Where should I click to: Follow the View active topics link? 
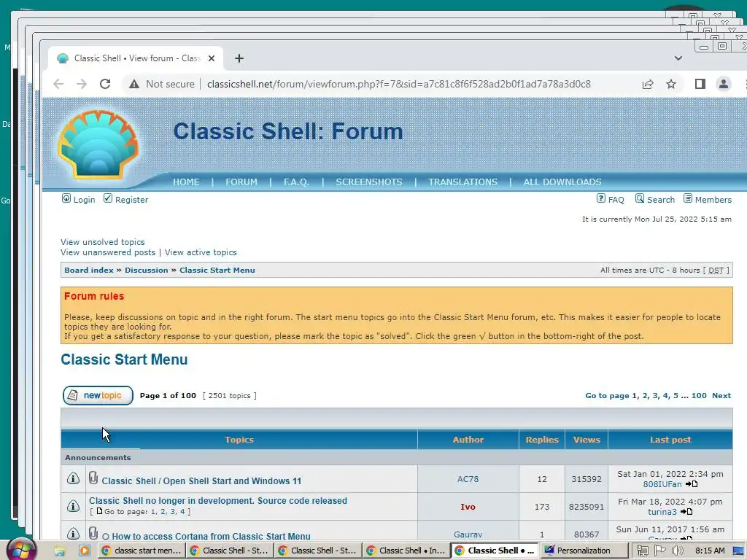[201, 252]
